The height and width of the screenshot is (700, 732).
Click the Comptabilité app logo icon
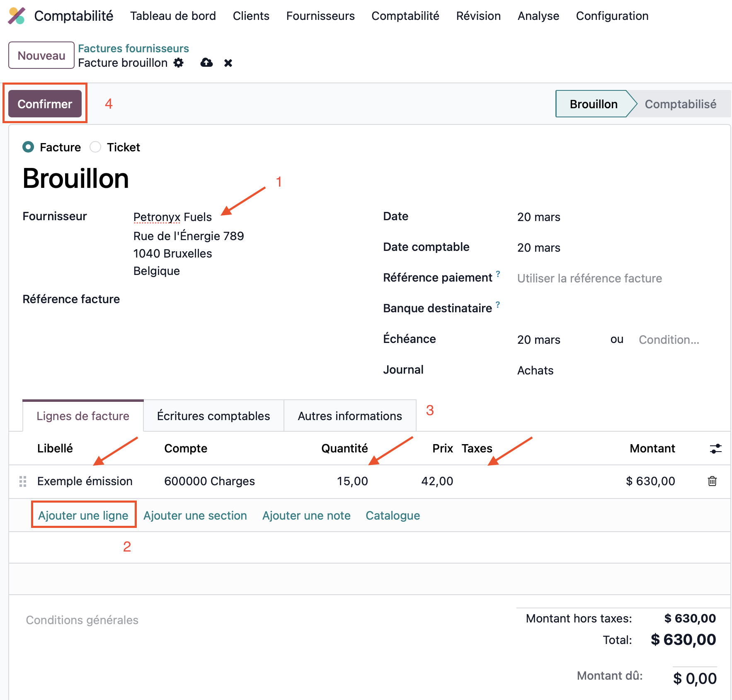[17, 16]
